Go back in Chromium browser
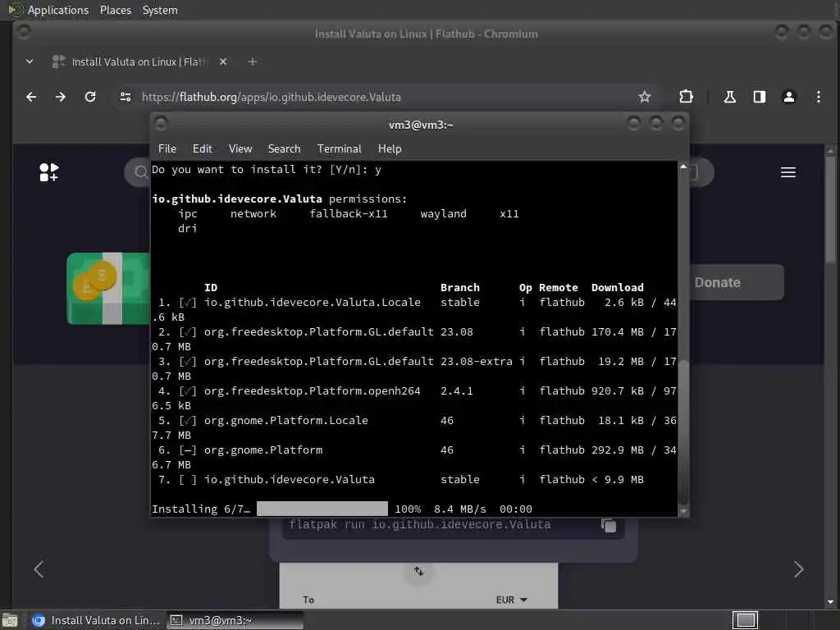The height and width of the screenshot is (630, 840). pyautogui.click(x=31, y=97)
